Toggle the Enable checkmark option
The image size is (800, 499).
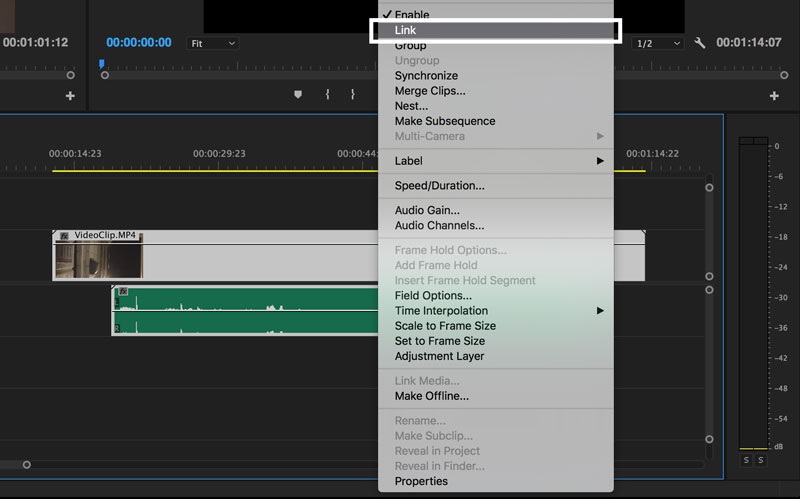tap(412, 15)
